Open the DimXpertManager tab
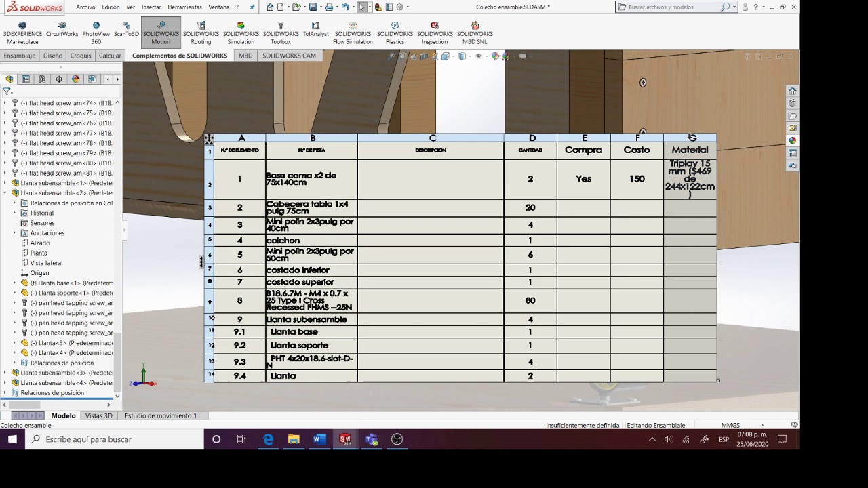868x488 pixels. [59, 79]
